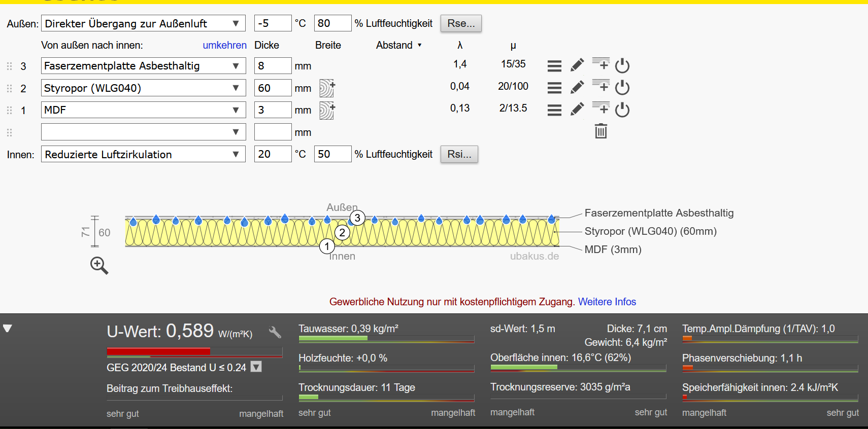Click the magnifier zoom icon below drawing
Viewport: 868px width, 429px height.
(99, 265)
